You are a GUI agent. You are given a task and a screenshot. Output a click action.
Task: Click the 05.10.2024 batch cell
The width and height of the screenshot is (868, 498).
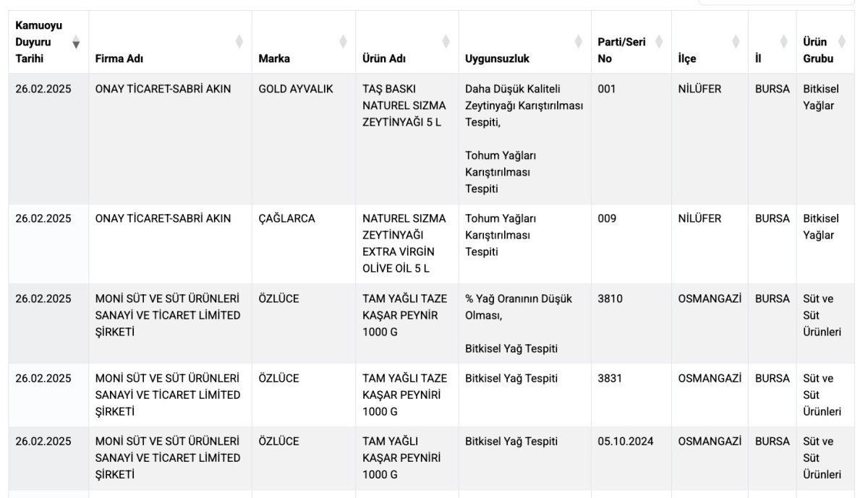(626, 441)
